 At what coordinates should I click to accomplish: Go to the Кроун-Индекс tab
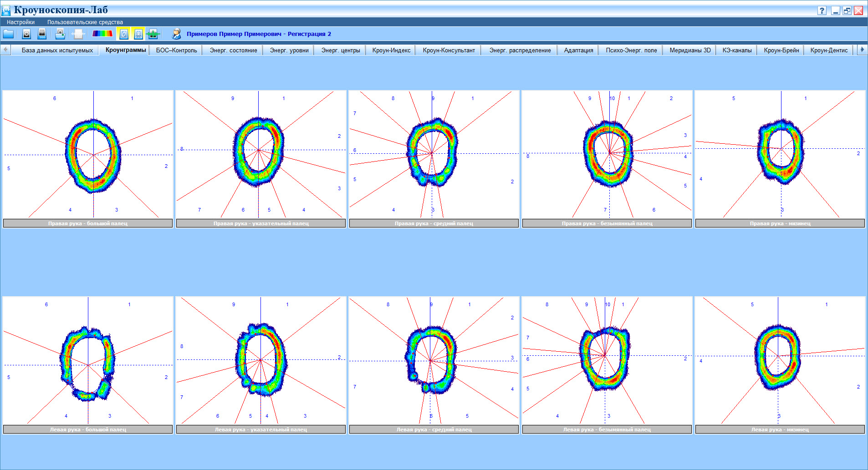pos(391,50)
